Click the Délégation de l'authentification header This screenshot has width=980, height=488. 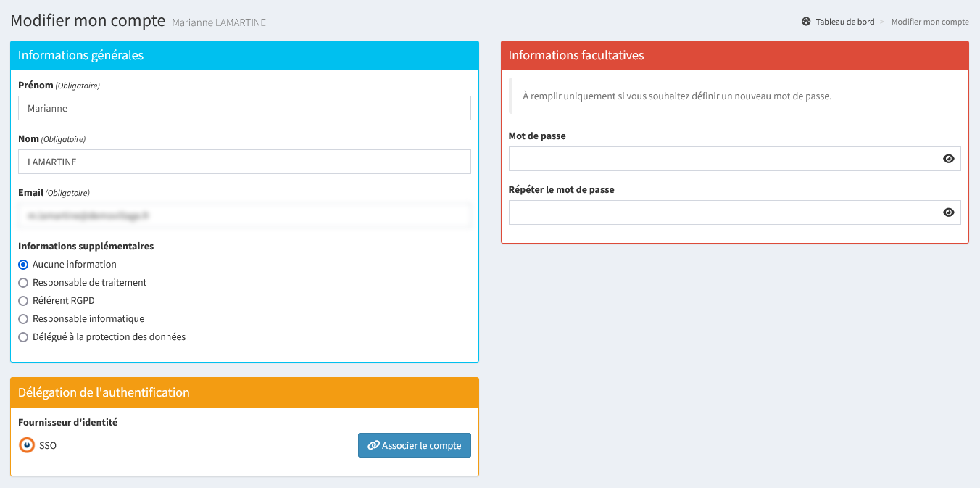pos(244,392)
